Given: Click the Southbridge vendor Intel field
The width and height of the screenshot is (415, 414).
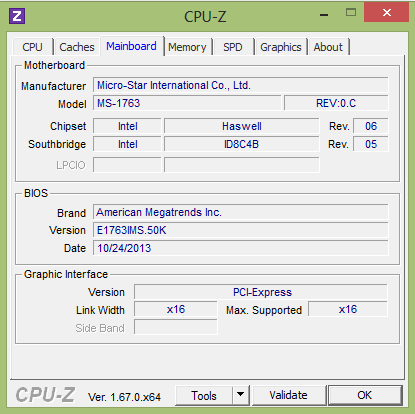Looking at the screenshot, I should (127, 144).
